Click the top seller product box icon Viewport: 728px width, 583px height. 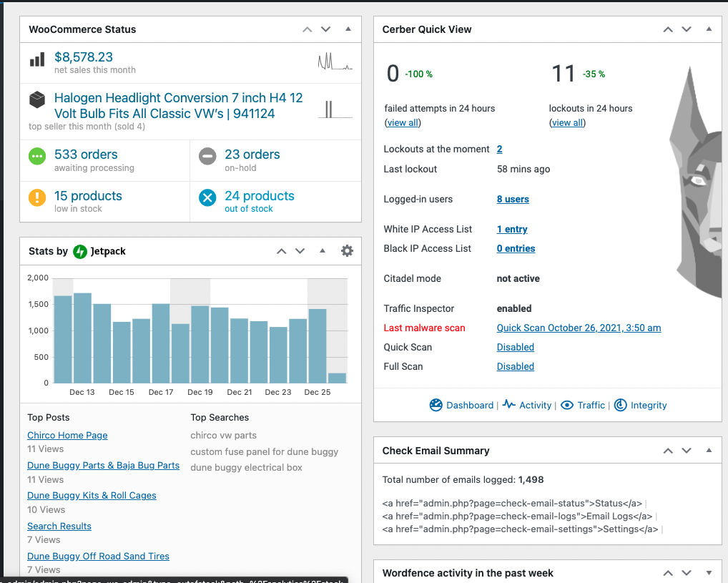[x=37, y=100]
